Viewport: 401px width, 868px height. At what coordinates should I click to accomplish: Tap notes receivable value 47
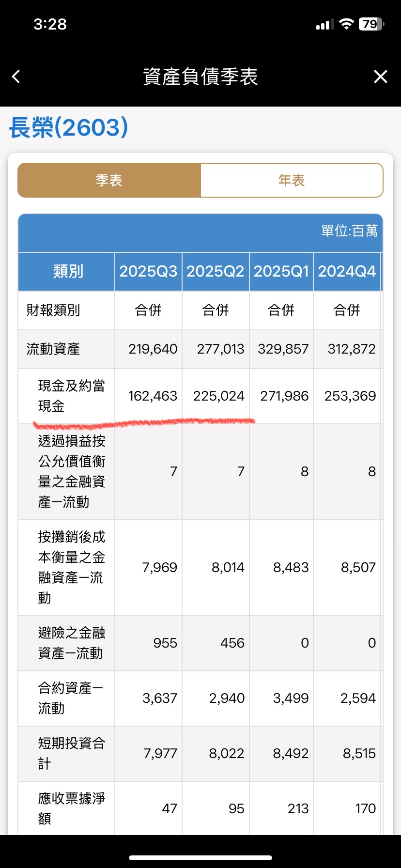tap(170, 808)
